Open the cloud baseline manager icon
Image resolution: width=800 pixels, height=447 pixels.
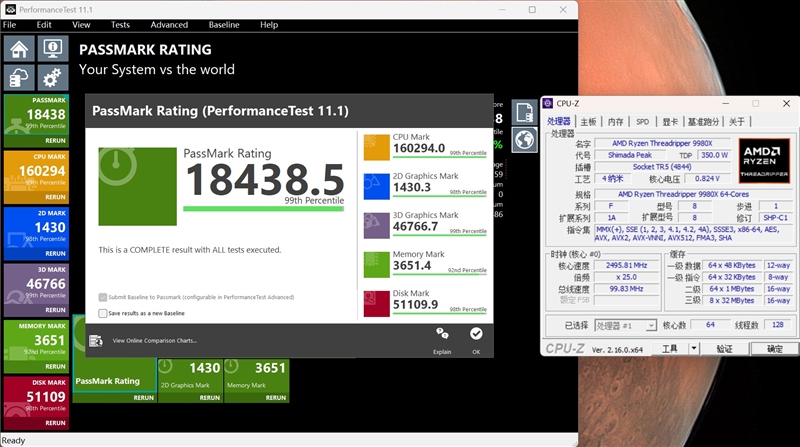click(x=19, y=78)
